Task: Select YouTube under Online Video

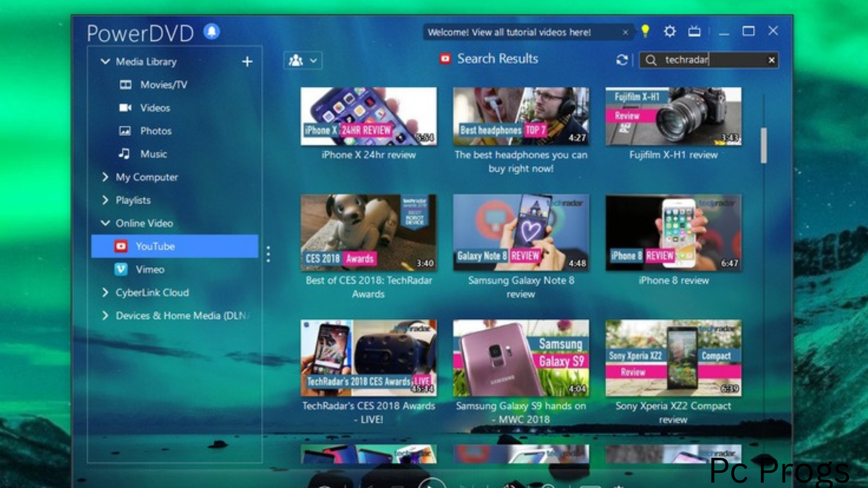Action: [175, 246]
